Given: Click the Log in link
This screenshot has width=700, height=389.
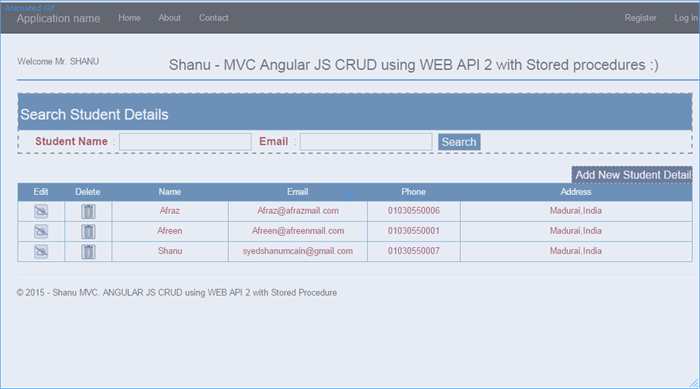Looking at the screenshot, I should pos(686,18).
